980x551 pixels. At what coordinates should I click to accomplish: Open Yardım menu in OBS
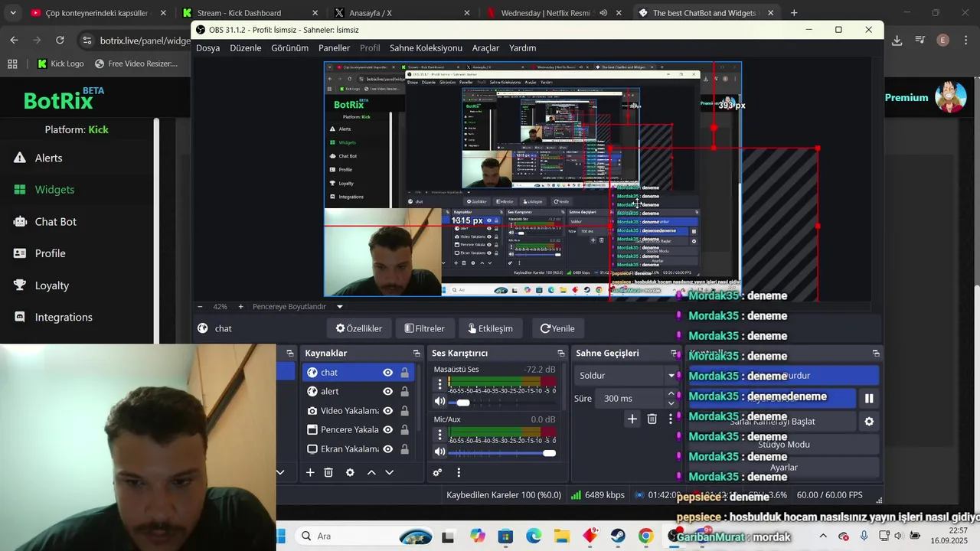click(x=522, y=47)
